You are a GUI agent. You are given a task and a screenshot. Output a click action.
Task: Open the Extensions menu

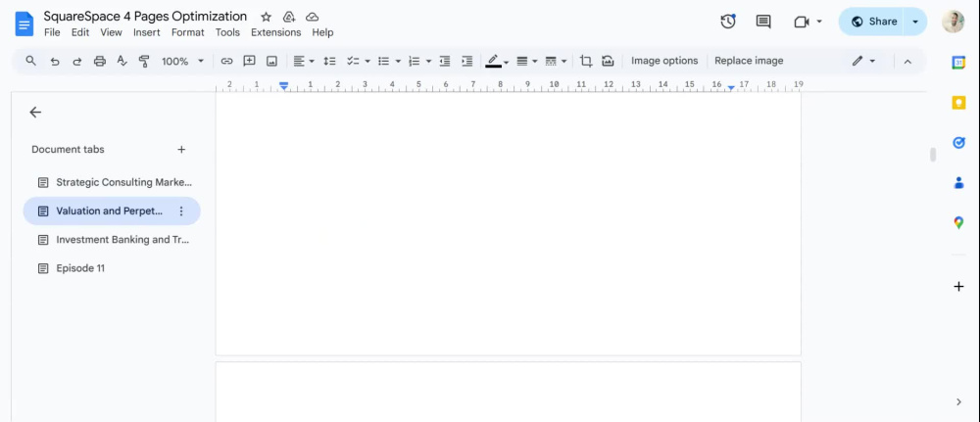coord(275,32)
